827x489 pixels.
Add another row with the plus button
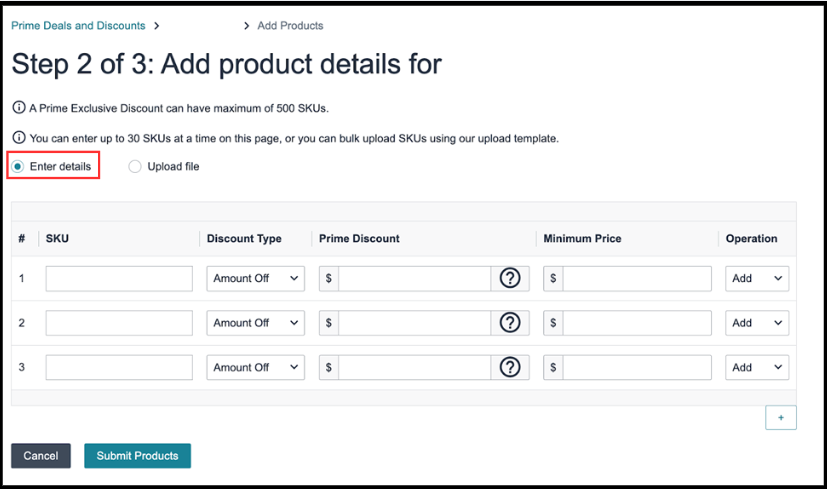click(781, 417)
